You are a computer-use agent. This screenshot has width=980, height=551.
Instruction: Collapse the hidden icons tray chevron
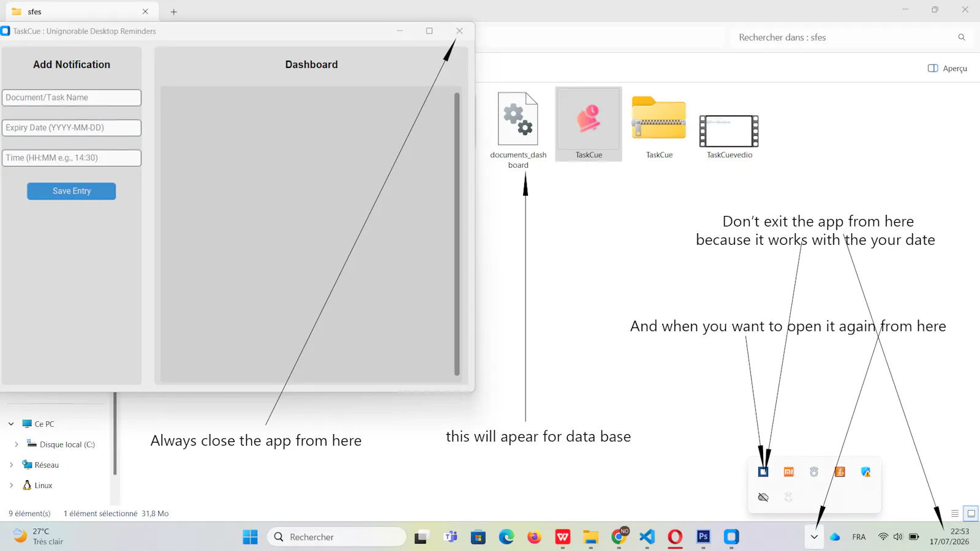[x=814, y=537]
